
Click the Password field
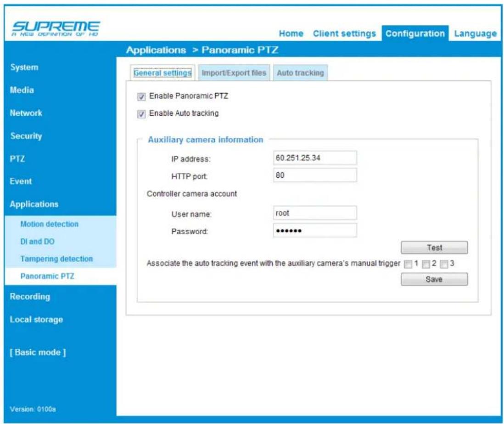pos(315,230)
